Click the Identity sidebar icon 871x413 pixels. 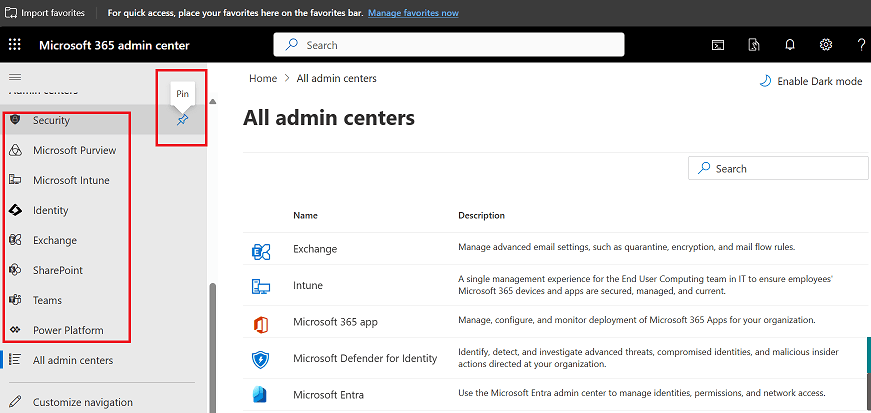16,210
